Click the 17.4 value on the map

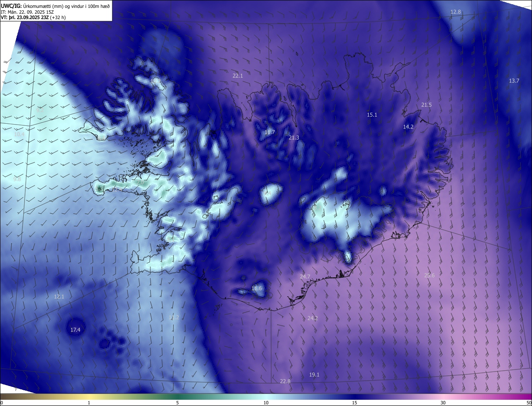pos(75,330)
